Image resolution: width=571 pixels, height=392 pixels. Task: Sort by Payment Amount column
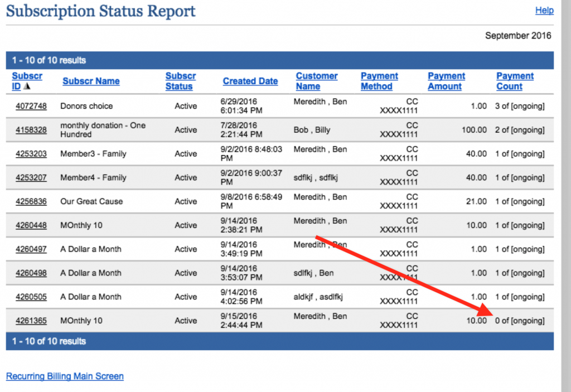point(446,81)
